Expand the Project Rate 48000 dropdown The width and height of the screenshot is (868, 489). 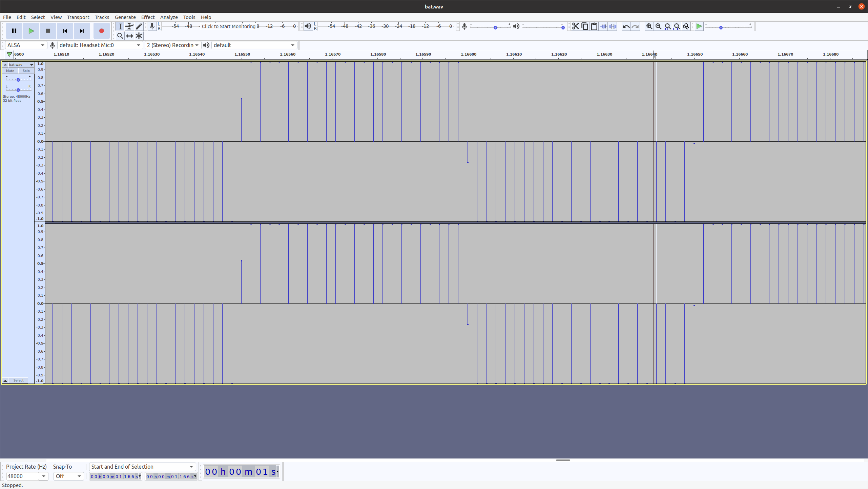click(43, 476)
